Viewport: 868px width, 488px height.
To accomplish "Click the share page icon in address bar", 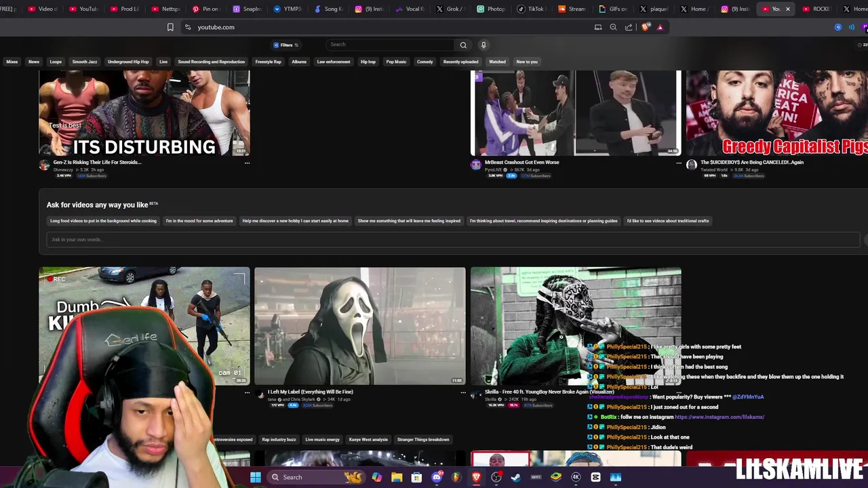I will pos(629,27).
